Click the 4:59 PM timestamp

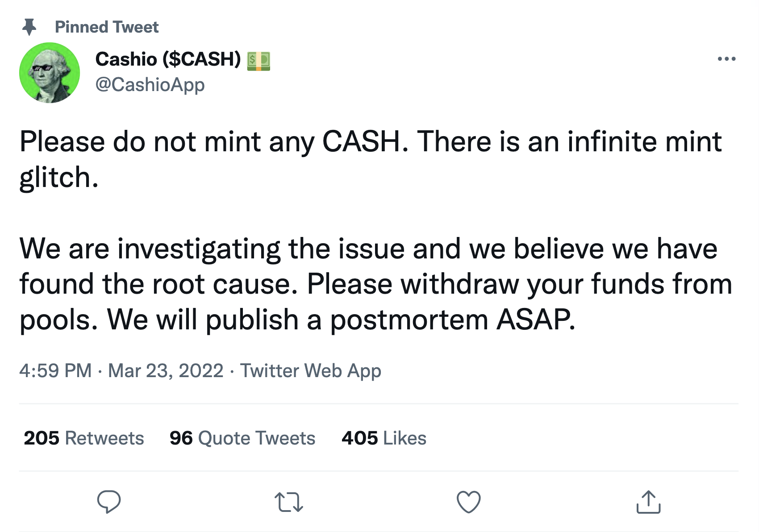[x=55, y=371]
